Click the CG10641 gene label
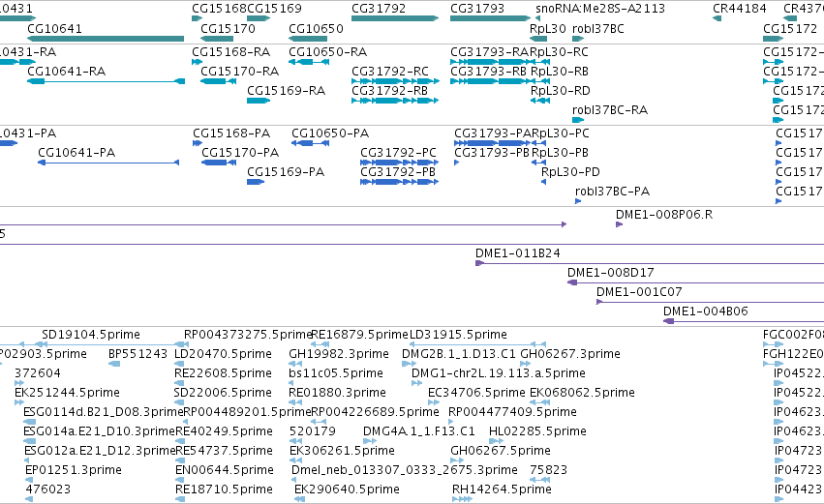The height and width of the screenshot is (504, 824). tap(54, 28)
